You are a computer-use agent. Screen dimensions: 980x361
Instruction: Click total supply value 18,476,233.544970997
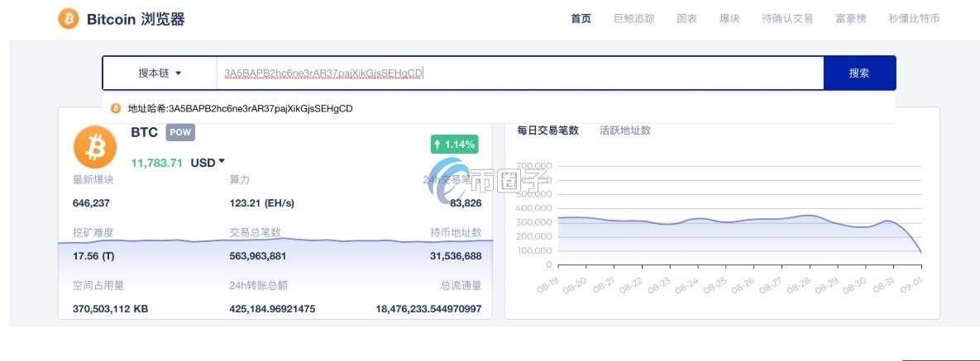(428, 309)
